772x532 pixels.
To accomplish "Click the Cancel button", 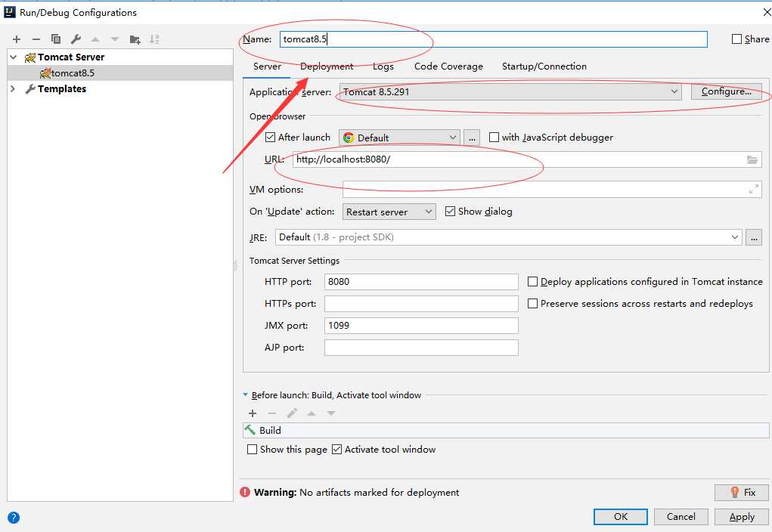I will (681, 517).
